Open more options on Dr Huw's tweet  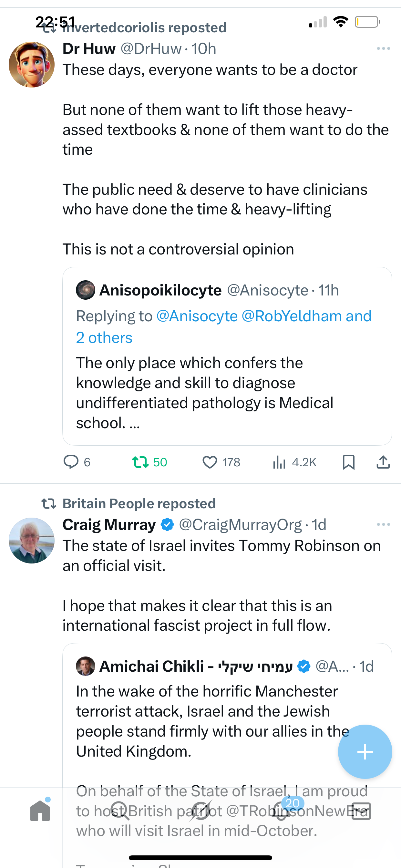[384, 48]
